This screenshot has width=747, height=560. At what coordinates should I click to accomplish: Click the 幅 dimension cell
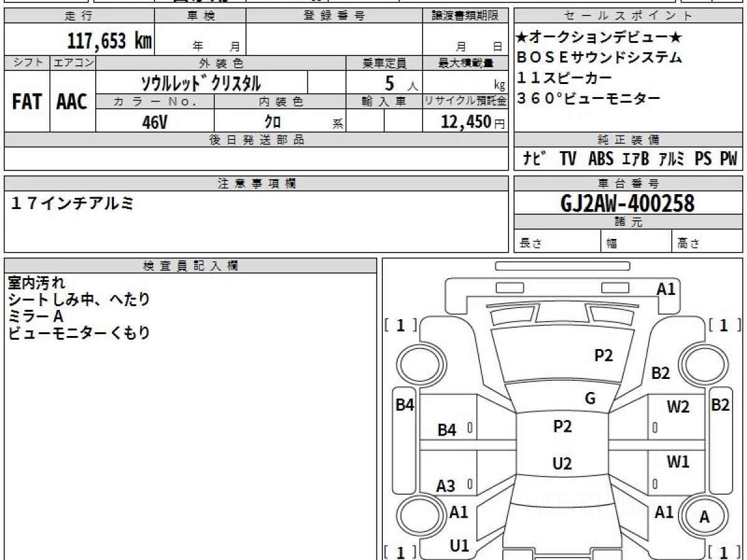coord(637,241)
